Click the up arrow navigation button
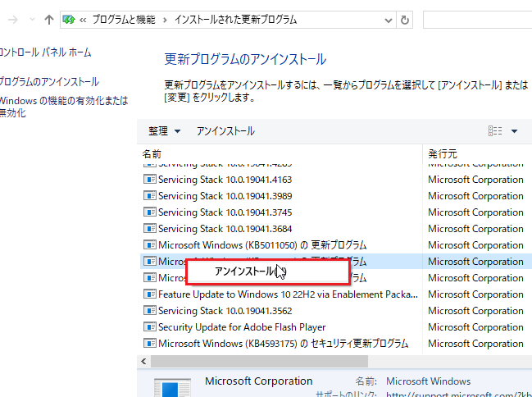This screenshot has width=532, height=397. tap(49, 19)
